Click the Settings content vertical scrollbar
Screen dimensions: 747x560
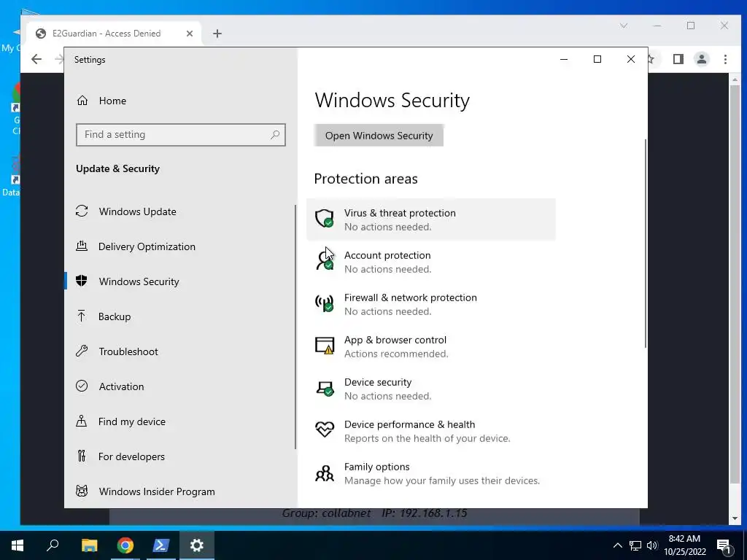coord(646,243)
